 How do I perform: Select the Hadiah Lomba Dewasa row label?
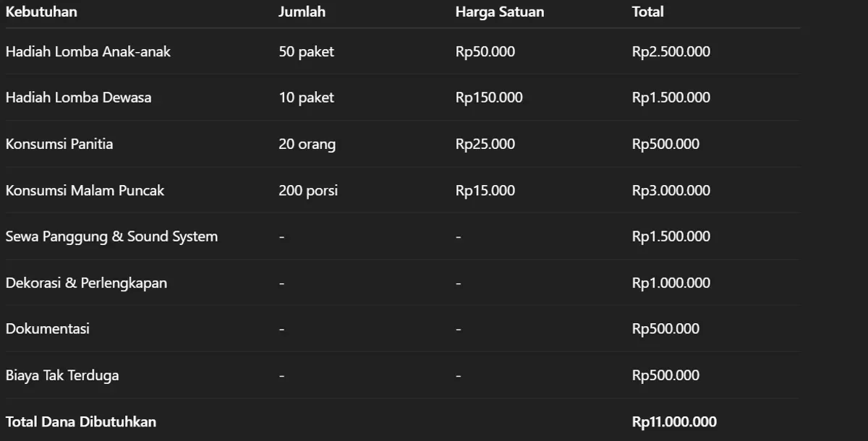coord(79,98)
